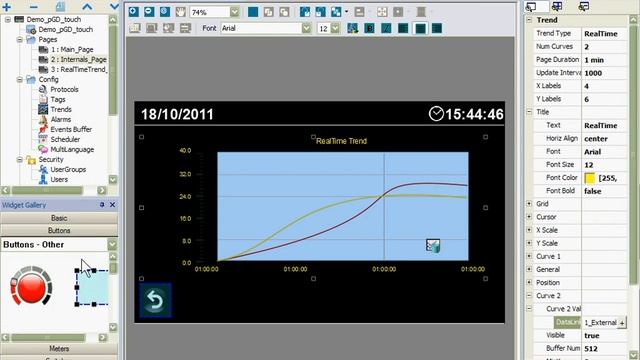640x360 pixels.
Task: Close the Widget Gallery panel
Action: [x=112, y=205]
